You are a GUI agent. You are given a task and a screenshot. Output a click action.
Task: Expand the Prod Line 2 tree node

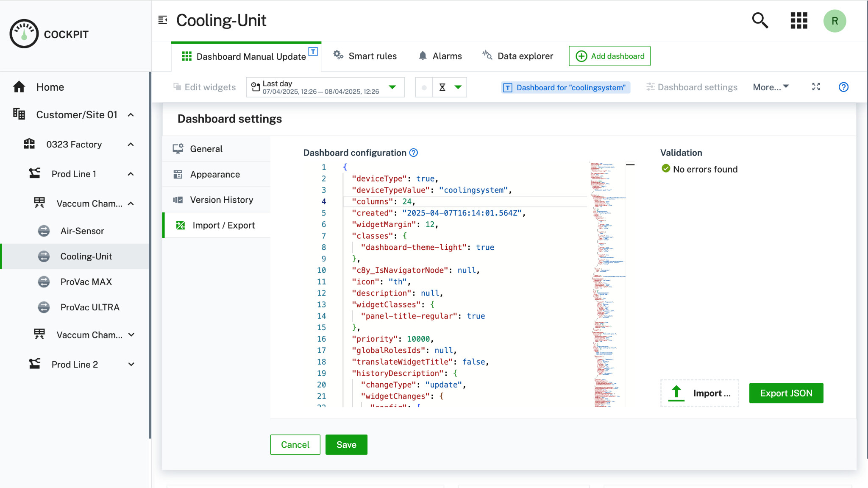[131, 365]
